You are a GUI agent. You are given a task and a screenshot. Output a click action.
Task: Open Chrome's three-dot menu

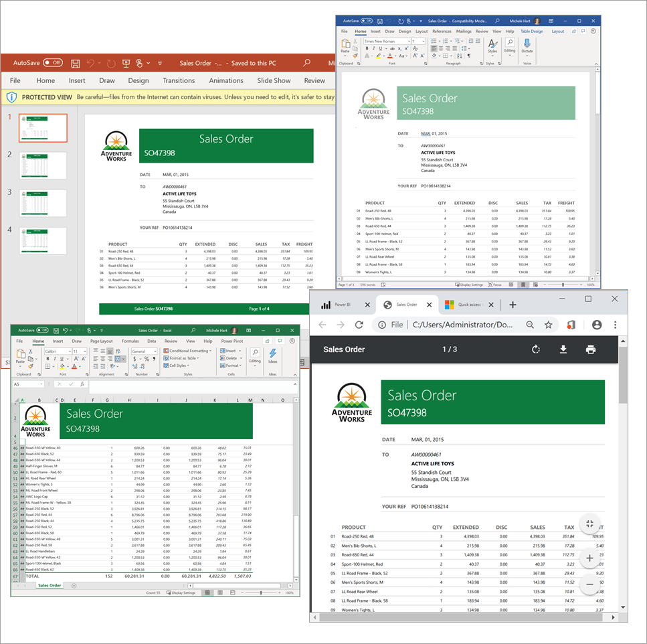(x=615, y=325)
